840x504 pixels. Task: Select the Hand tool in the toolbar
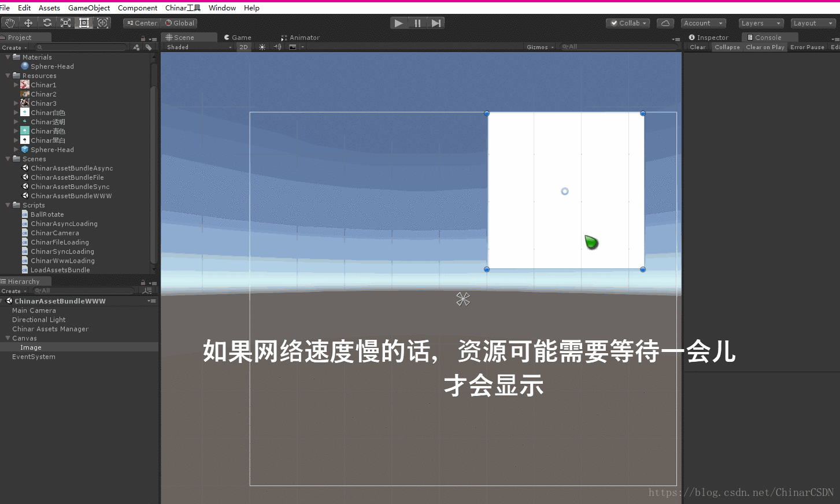click(9, 23)
